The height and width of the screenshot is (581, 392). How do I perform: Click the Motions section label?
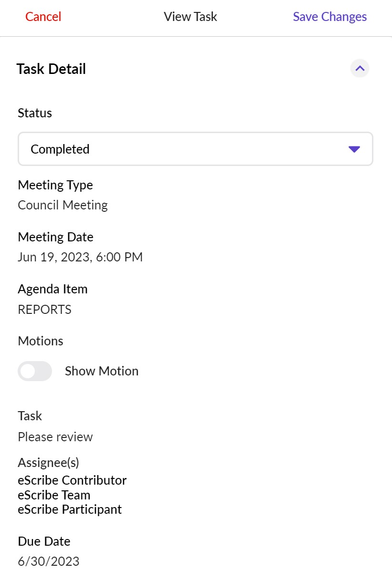[x=41, y=341]
